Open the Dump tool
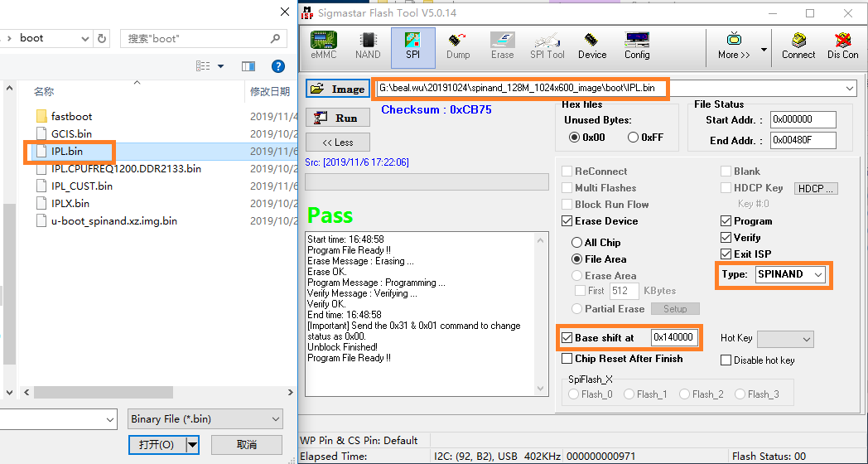Screen dimensions: 868x464 point(458,46)
